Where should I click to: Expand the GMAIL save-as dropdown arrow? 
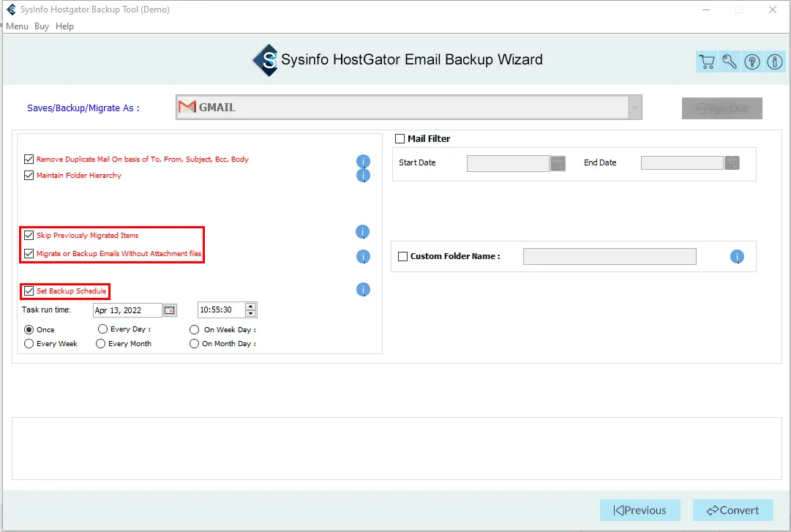634,108
